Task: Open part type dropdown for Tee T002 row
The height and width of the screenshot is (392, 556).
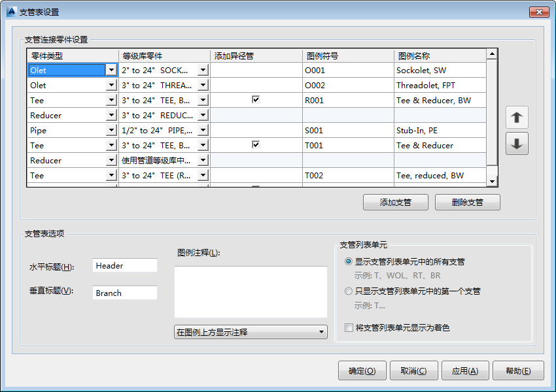Action: 111,175
